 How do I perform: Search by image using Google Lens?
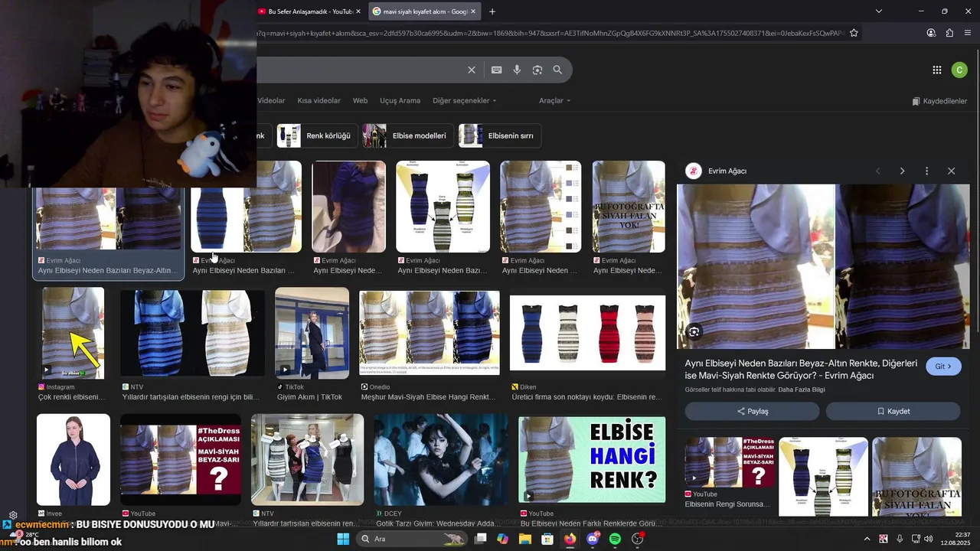pos(537,70)
